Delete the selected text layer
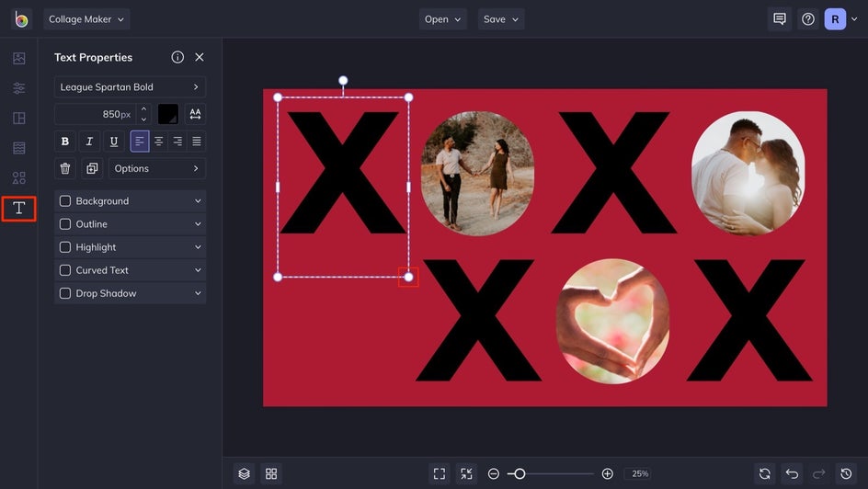Screen dimensions: 868x489 point(64,168)
